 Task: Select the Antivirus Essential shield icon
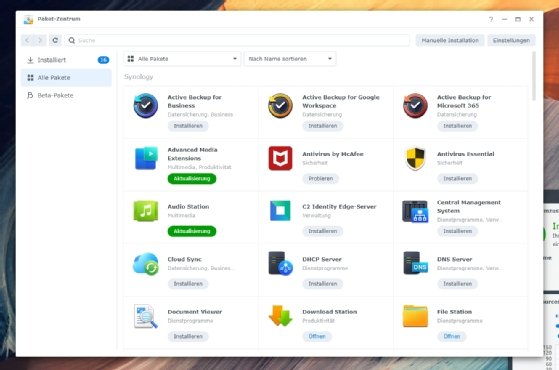tap(415, 158)
